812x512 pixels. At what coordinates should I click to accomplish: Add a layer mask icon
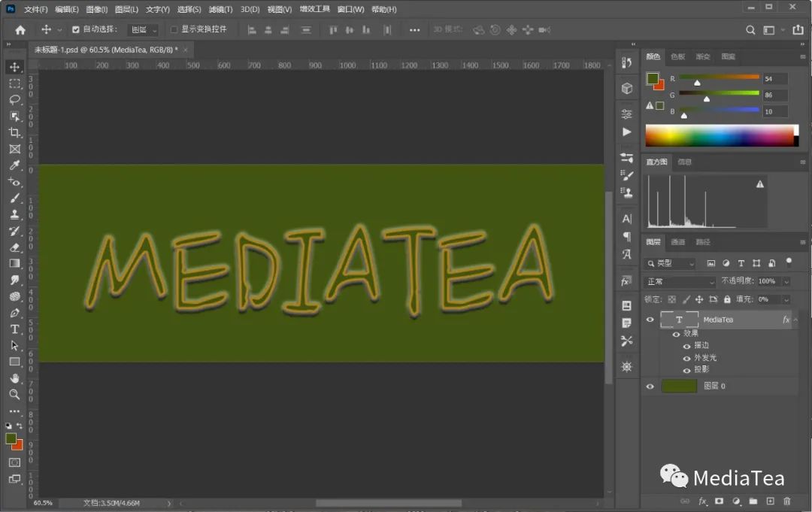719,501
